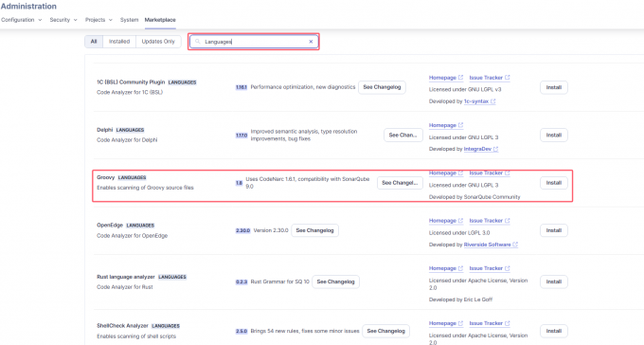Click Delphi version badge 1.17.0
Viewport: 644px width, 345px height.
pos(241,136)
